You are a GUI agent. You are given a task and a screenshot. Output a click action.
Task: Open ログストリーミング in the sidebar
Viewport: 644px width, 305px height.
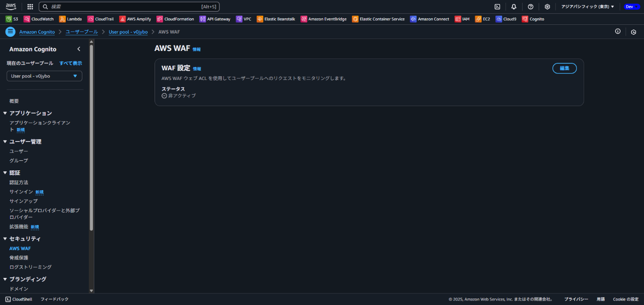pos(30,267)
